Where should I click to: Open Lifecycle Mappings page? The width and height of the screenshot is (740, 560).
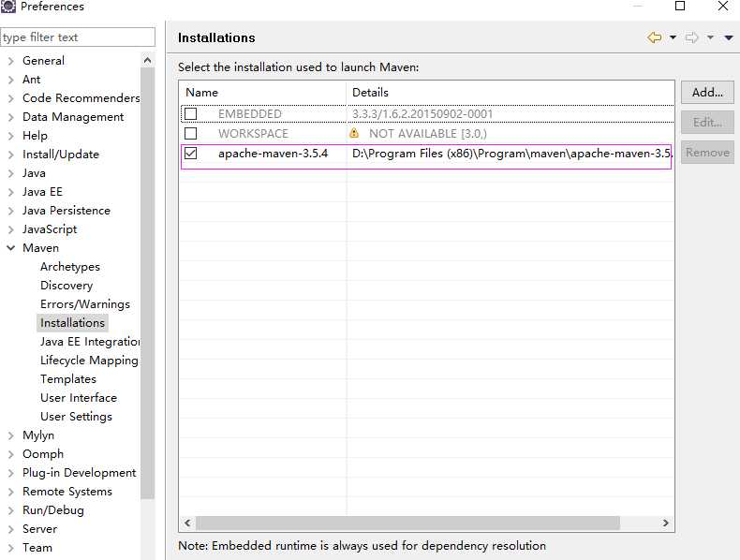(x=89, y=361)
